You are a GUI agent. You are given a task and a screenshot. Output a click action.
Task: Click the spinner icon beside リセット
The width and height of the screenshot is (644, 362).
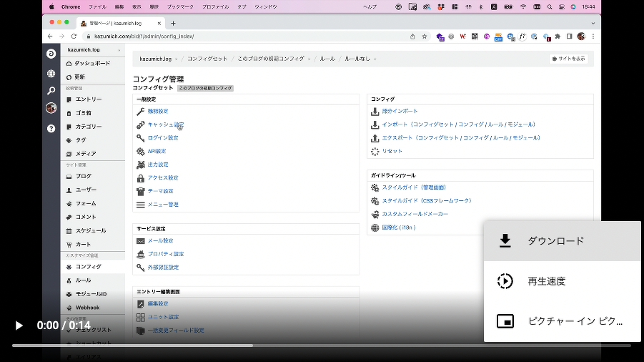coord(375,151)
